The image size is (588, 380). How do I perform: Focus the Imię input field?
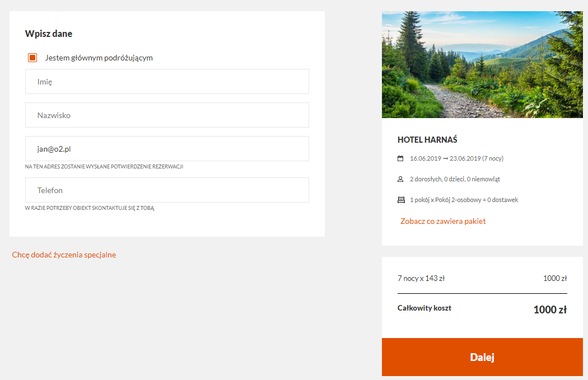pos(167,81)
